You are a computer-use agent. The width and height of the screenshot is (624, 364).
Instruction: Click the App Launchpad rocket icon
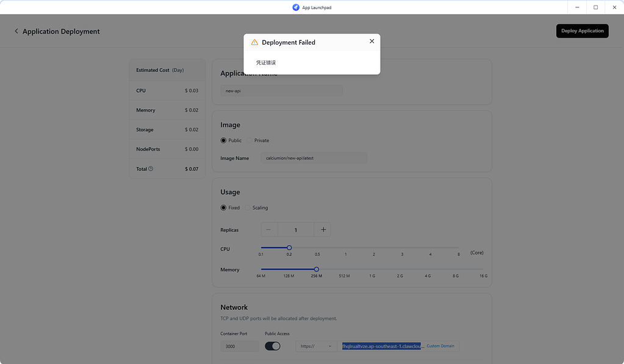(296, 7)
